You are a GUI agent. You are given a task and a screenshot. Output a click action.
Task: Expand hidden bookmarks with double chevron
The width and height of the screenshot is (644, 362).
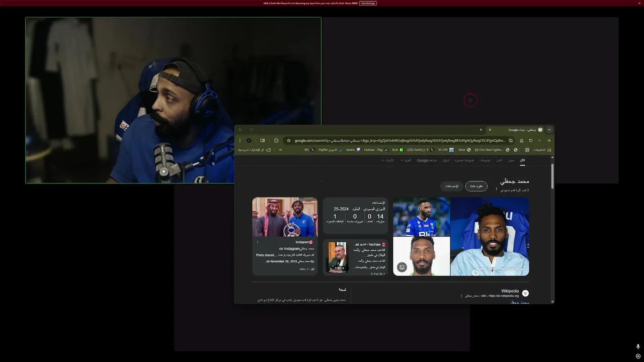click(x=280, y=150)
